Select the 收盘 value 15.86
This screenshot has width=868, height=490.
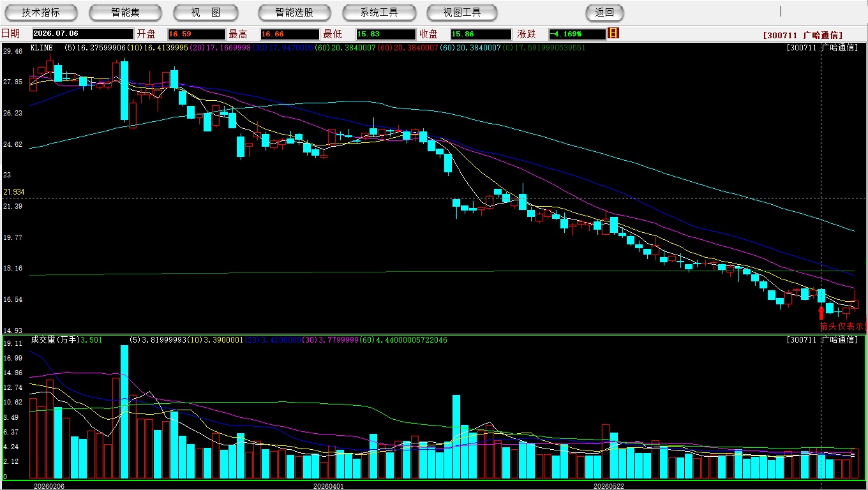pos(481,34)
